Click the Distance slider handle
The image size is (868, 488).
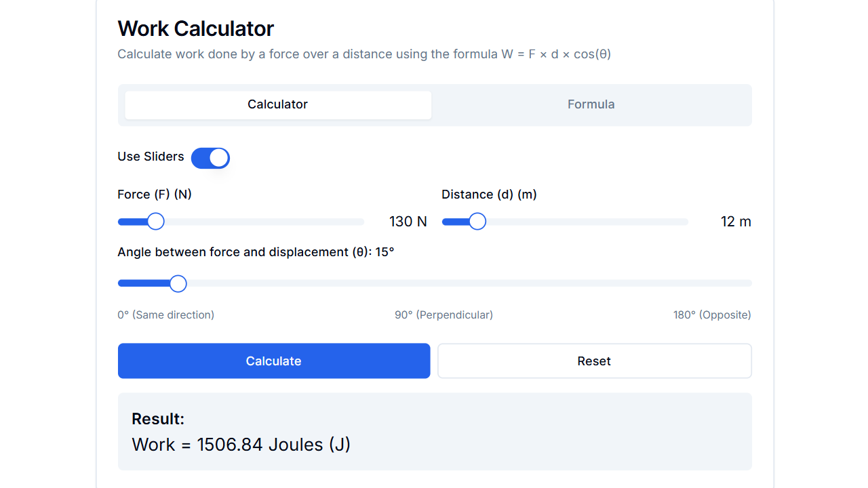(477, 221)
